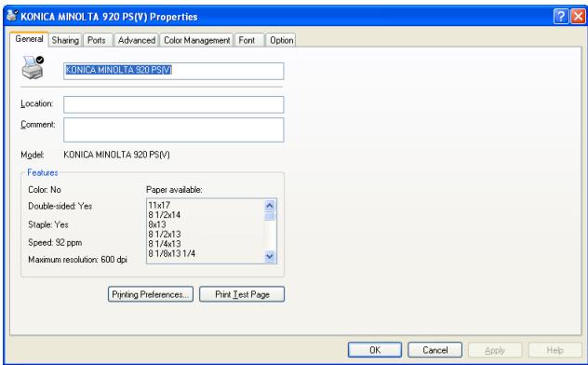
Task: Confirm with the OK button
Action: click(x=375, y=350)
